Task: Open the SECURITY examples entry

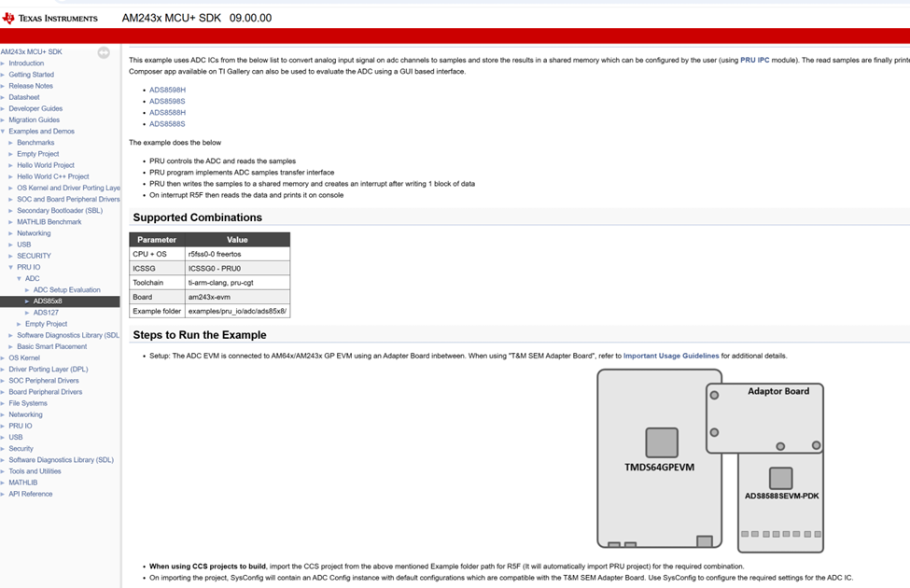Action: click(x=35, y=256)
